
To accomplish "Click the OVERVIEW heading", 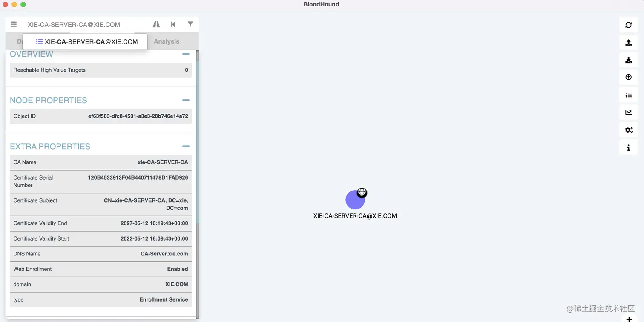I will pyautogui.click(x=32, y=54).
